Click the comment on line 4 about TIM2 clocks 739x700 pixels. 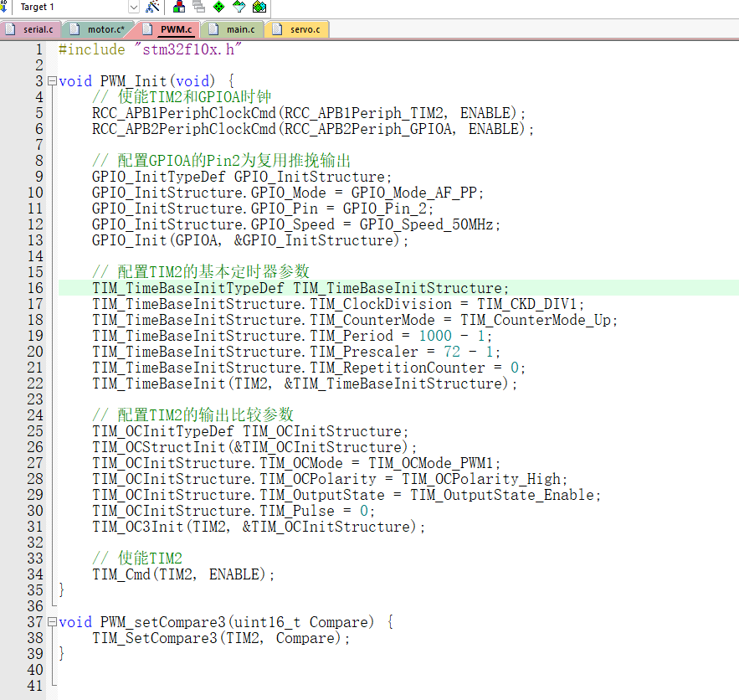(x=182, y=97)
